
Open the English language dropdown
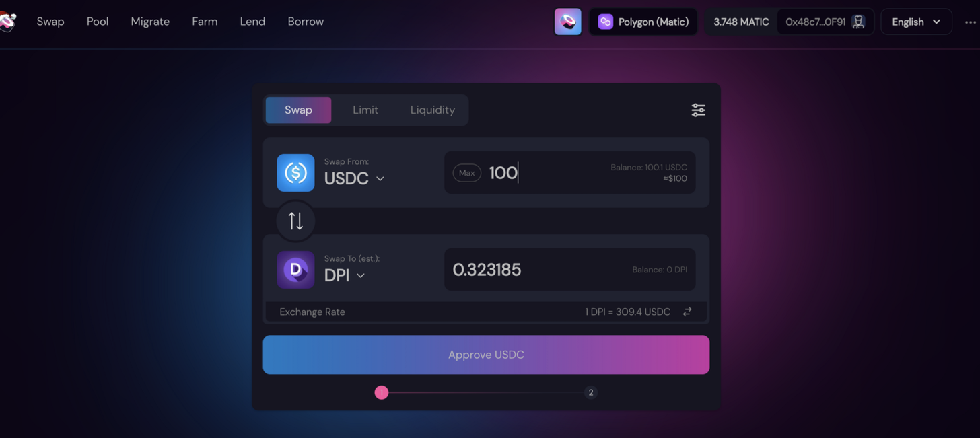(916, 22)
